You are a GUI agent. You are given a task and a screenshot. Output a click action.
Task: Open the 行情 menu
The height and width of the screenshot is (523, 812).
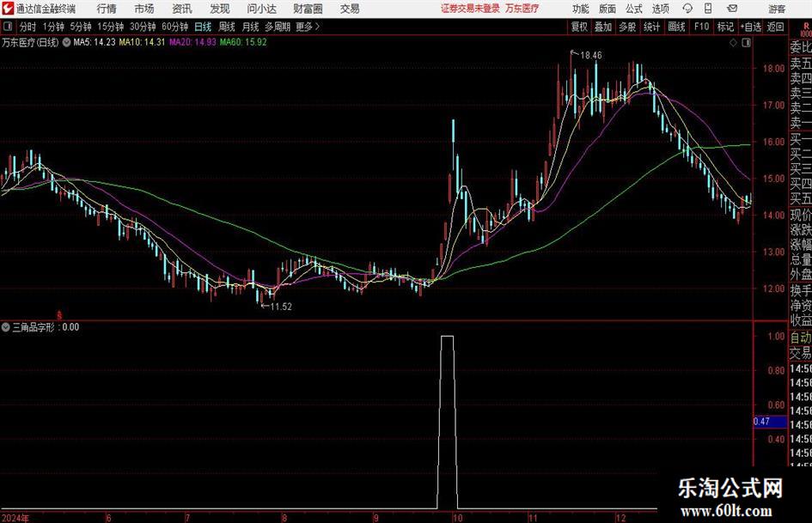point(107,9)
